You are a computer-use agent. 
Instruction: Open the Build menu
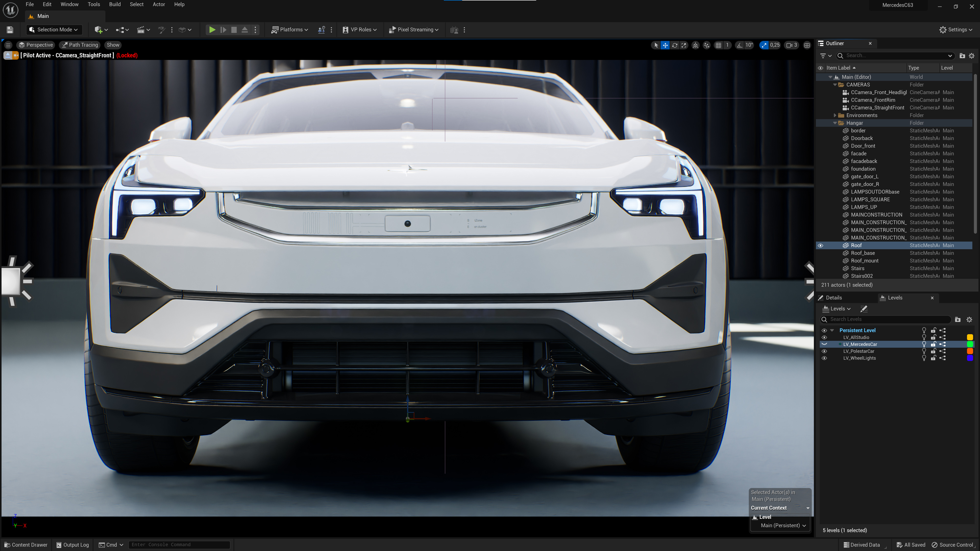115,4
